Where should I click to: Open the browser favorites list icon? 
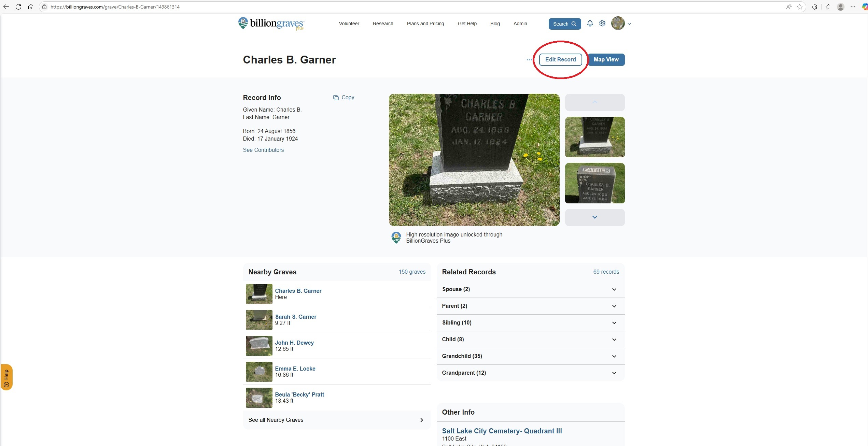pyautogui.click(x=828, y=7)
